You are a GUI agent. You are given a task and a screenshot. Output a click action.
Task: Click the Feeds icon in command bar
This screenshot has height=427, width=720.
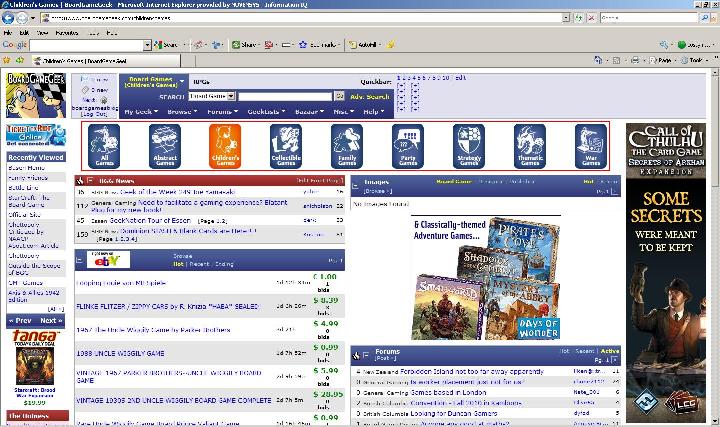click(x=617, y=60)
